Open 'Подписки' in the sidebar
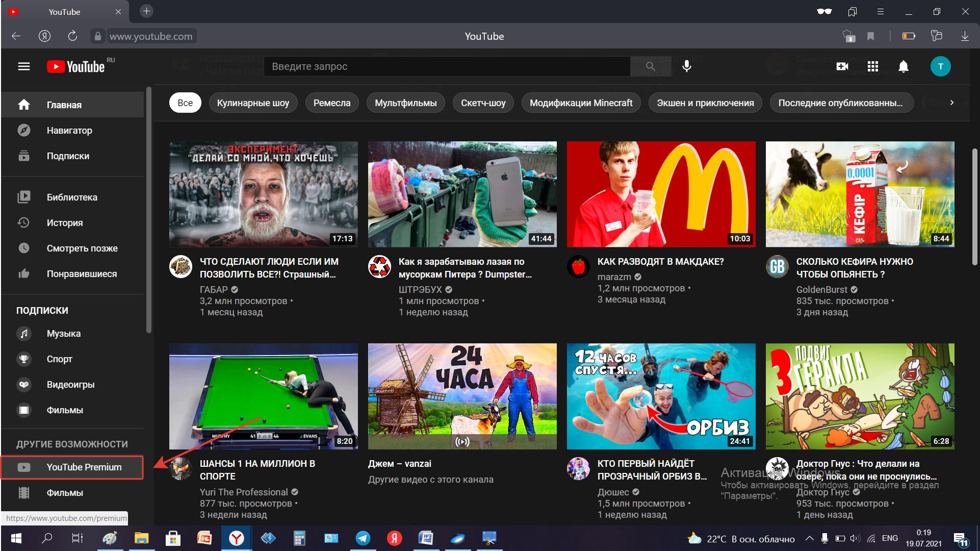 coord(68,156)
